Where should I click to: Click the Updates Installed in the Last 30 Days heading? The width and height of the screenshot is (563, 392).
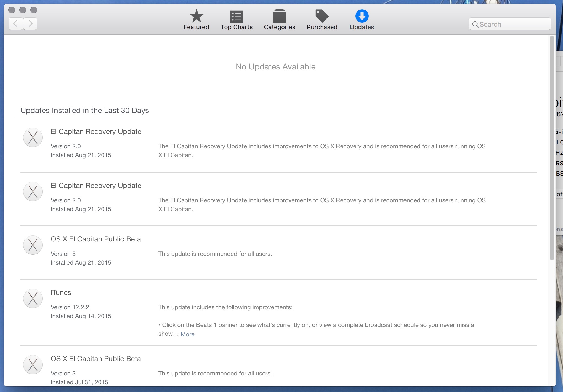coord(85,111)
